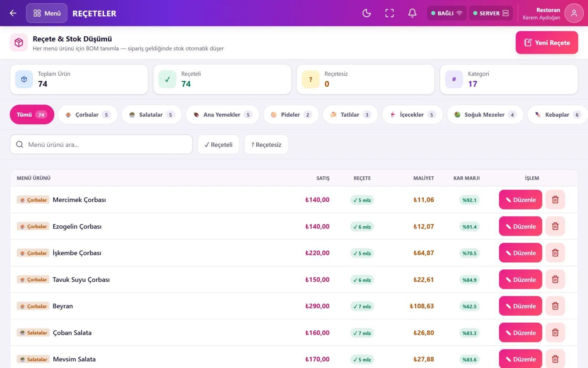The width and height of the screenshot is (588, 368).
Task: Click the Reçete package icon
Action: click(x=19, y=43)
